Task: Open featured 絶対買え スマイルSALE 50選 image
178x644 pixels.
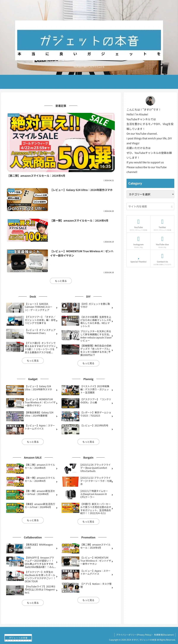Action: [61, 142]
